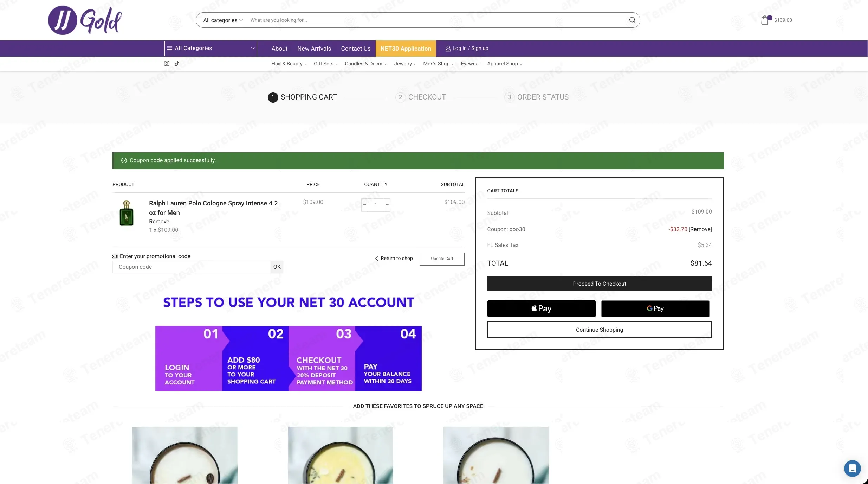Expand the Men's Shop menu
Image resolution: width=868 pixels, height=484 pixels.
[x=438, y=64]
